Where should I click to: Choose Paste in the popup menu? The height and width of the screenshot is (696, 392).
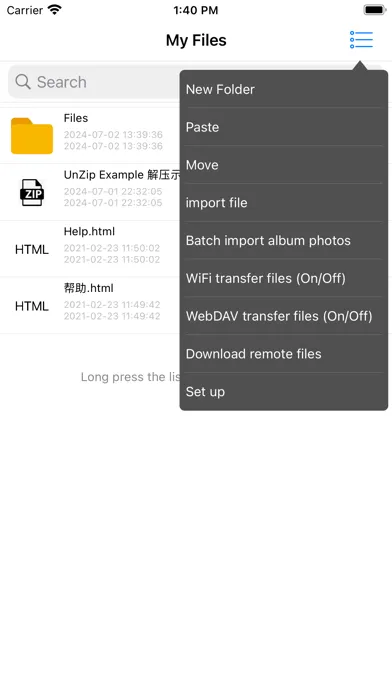(x=284, y=127)
